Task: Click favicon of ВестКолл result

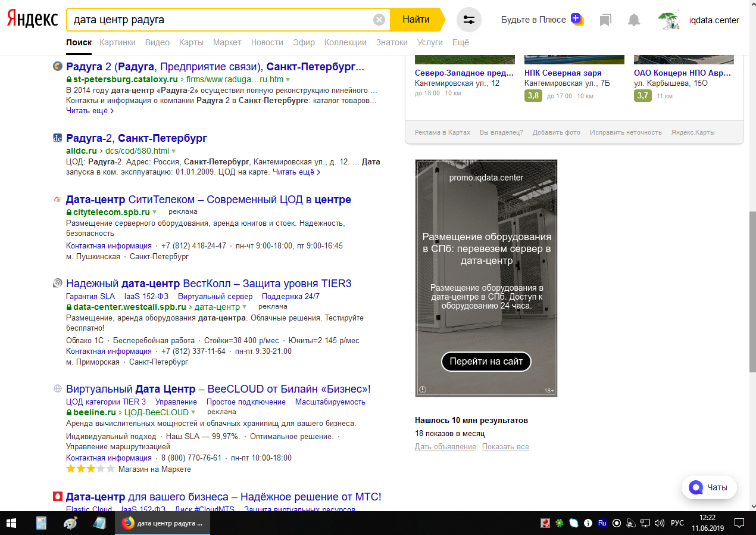Action: (x=58, y=284)
